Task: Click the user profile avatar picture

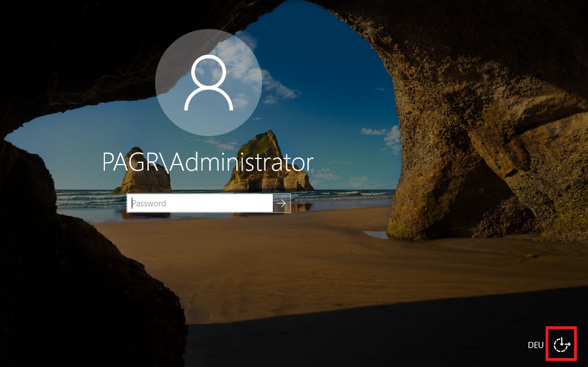Action: pos(208,82)
